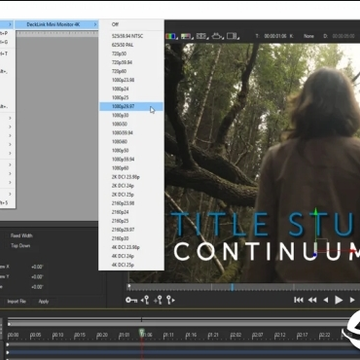Click the duration D timecode value

343,36
